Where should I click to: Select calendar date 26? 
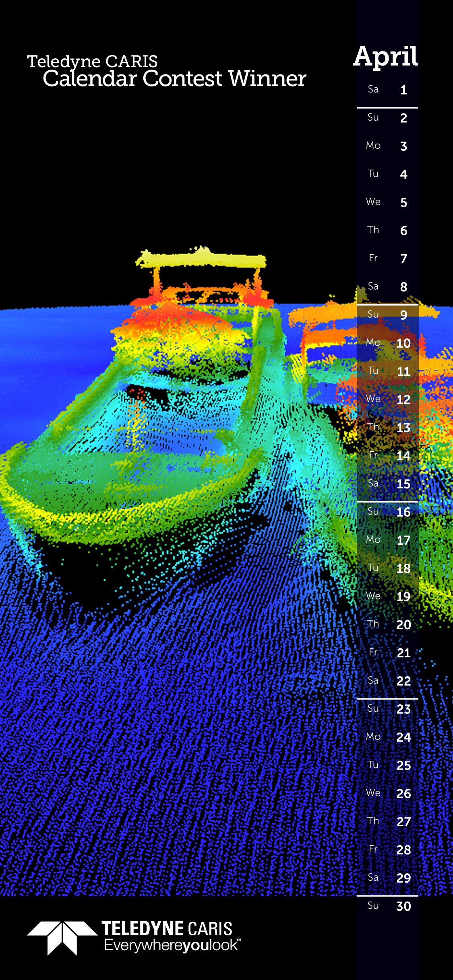pos(403,794)
